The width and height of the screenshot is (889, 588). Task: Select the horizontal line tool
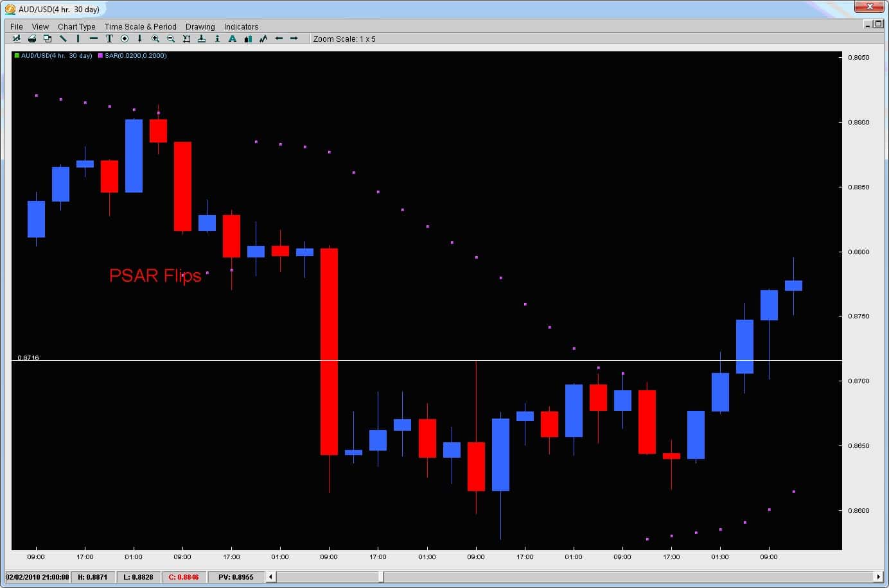pyautogui.click(x=94, y=39)
